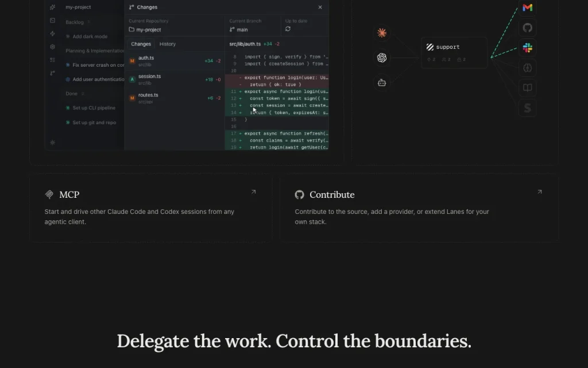This screenshot has height=368, width=588.
Task: Switch to the History tab
Action: pyautogui.click(x=167, y=44)
